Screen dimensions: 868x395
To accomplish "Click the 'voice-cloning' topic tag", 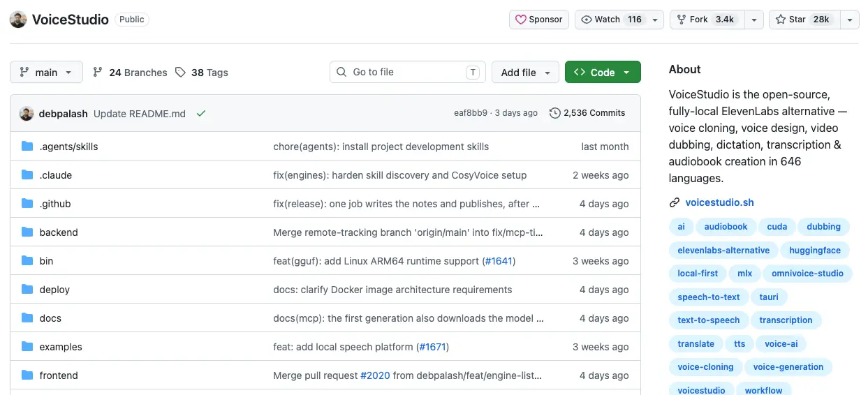I will click(705, 367).
